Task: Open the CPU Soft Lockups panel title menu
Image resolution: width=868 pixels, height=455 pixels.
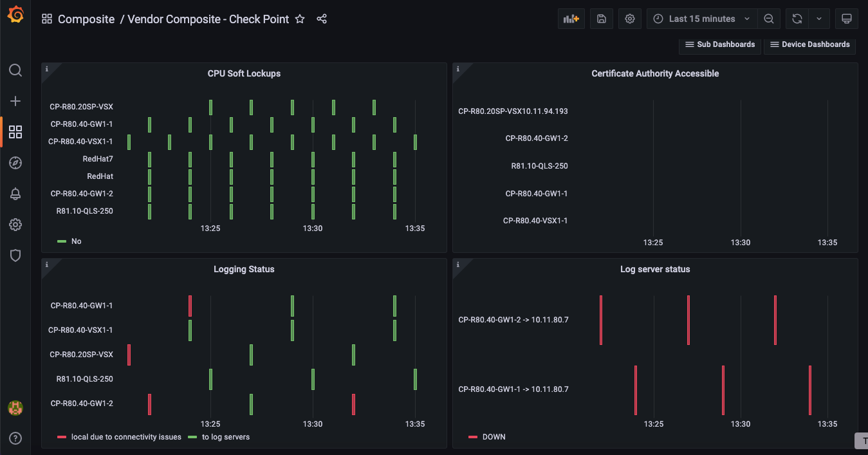Action: coord(244,73)
